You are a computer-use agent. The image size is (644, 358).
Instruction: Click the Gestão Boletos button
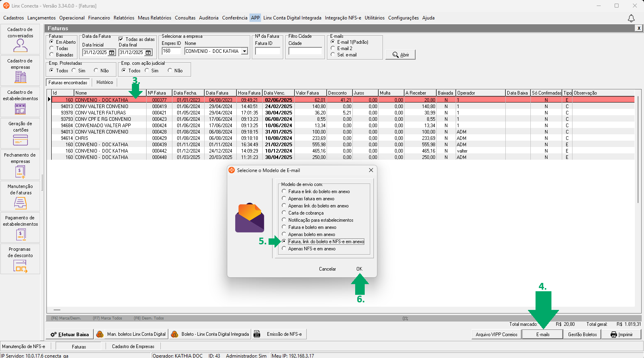point(582,335)
